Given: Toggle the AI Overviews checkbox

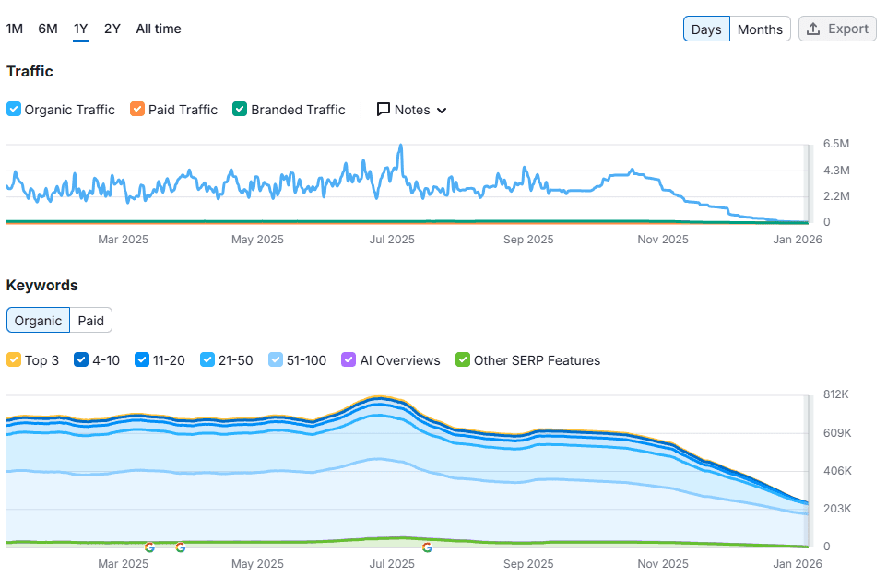Looking at the screenshot, I should 349,360.
